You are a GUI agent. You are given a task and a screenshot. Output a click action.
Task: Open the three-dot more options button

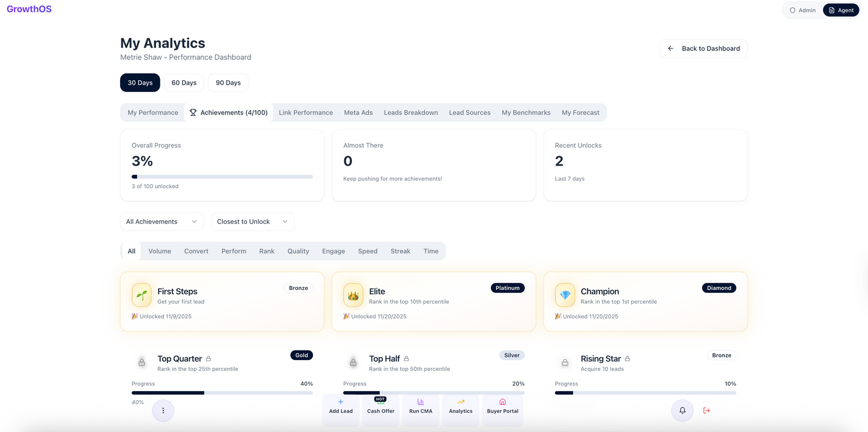(163, 410)
